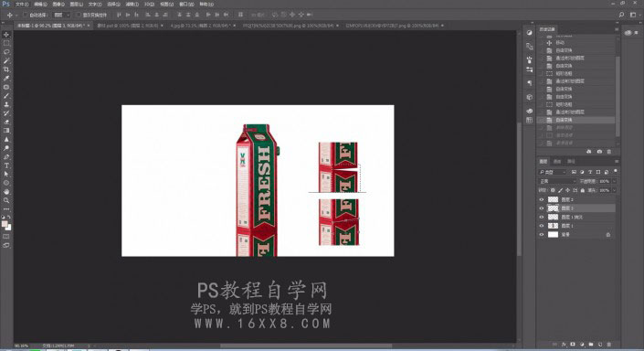Open the 窗口 Window menu
The image size is (644, 351).
(x=186, y=4)
